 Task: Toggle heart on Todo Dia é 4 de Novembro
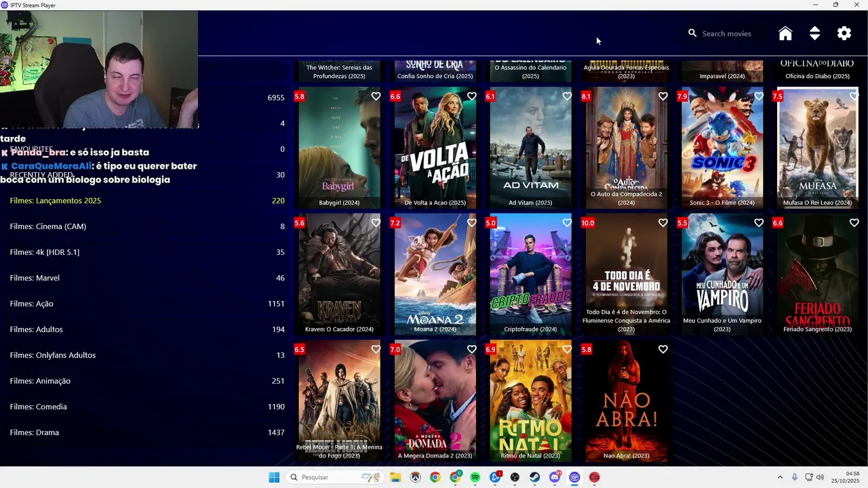click(x=663, y=223)
